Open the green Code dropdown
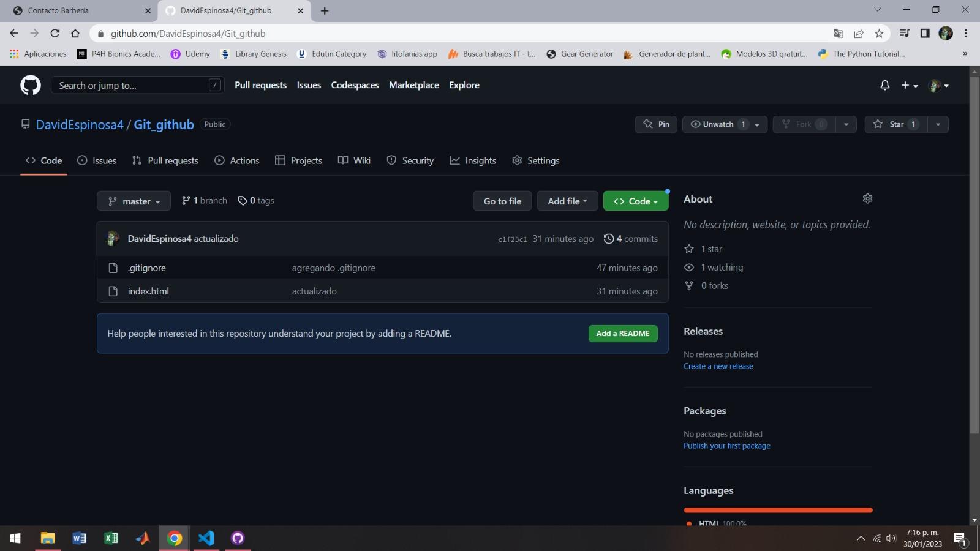This screenshot has height=551, width=980. coord(636,201)
